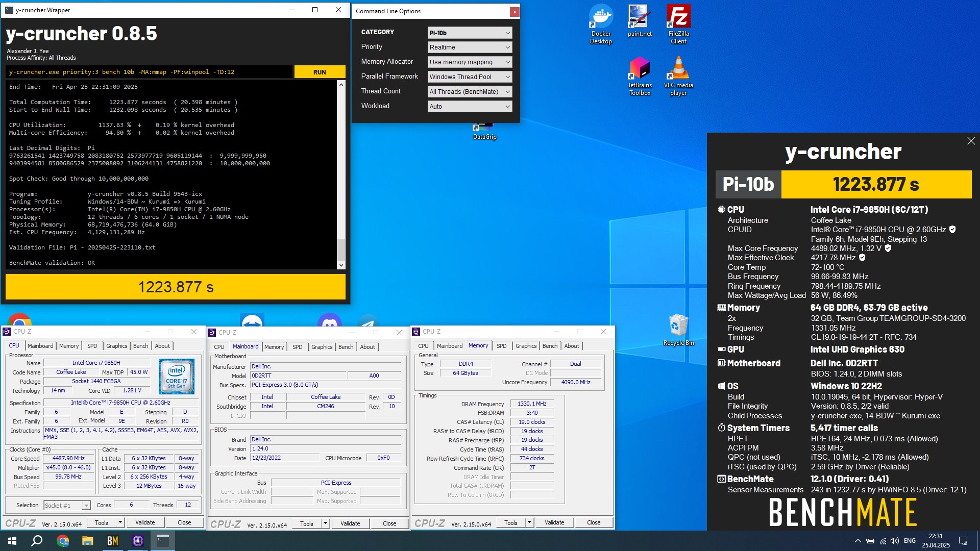Open the volume control in system tray
The image size is (980, 551).
pyautogui.click(x=895, y=541)
